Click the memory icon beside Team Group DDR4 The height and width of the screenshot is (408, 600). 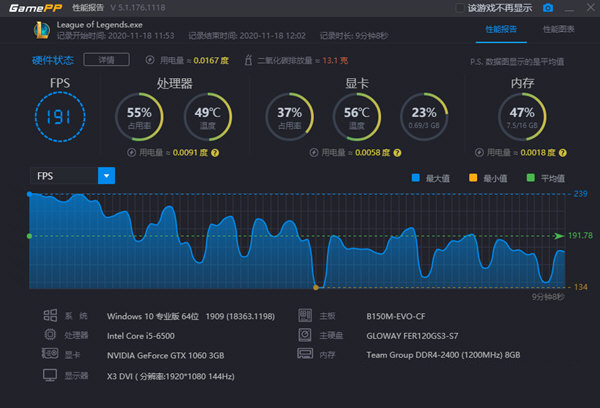point(305,353)
